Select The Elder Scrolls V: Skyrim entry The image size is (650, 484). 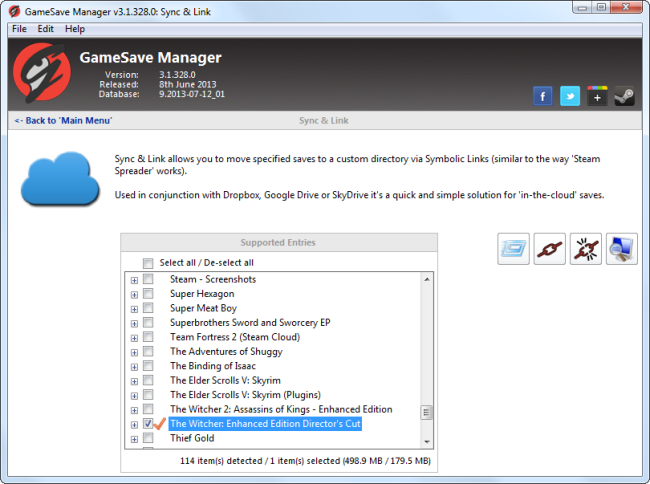point(225,380)
